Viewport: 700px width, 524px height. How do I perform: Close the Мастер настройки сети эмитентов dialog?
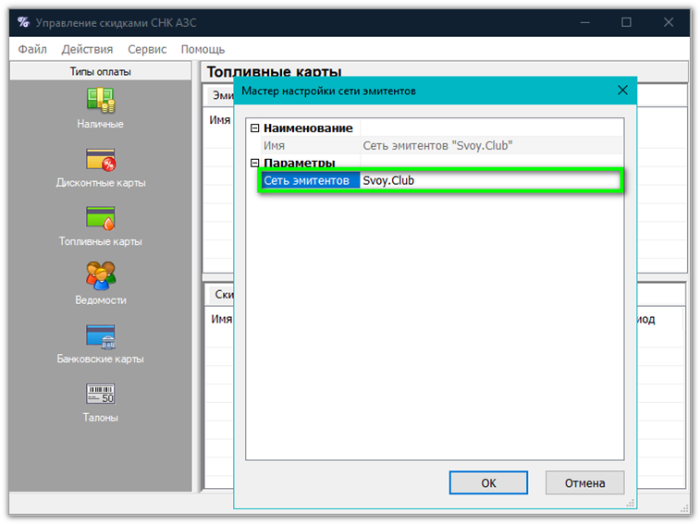622,91
